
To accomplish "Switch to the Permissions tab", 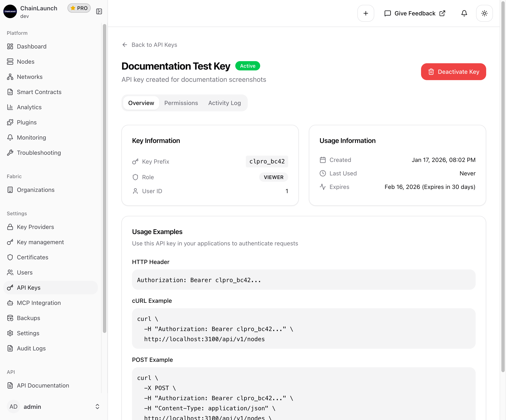I will click(x=181, y=103).
